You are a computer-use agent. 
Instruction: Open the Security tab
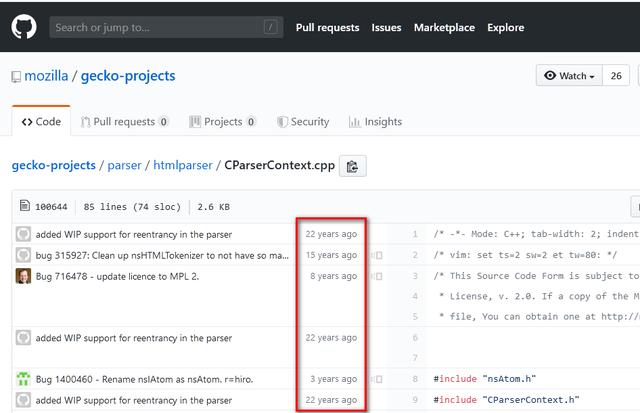(303, 122)
